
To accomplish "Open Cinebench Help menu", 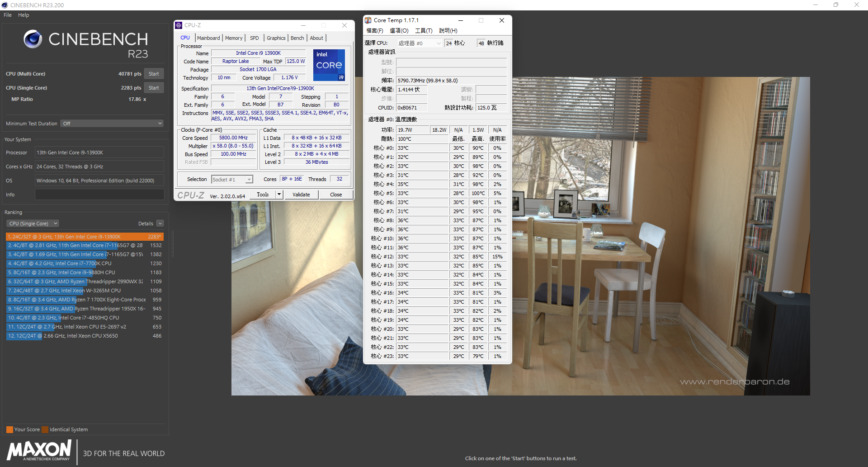I will coord(24,15).
